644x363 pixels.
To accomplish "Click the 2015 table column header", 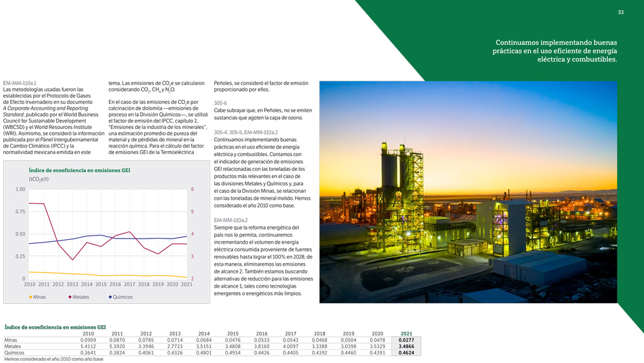I will [x=233, y=334].
